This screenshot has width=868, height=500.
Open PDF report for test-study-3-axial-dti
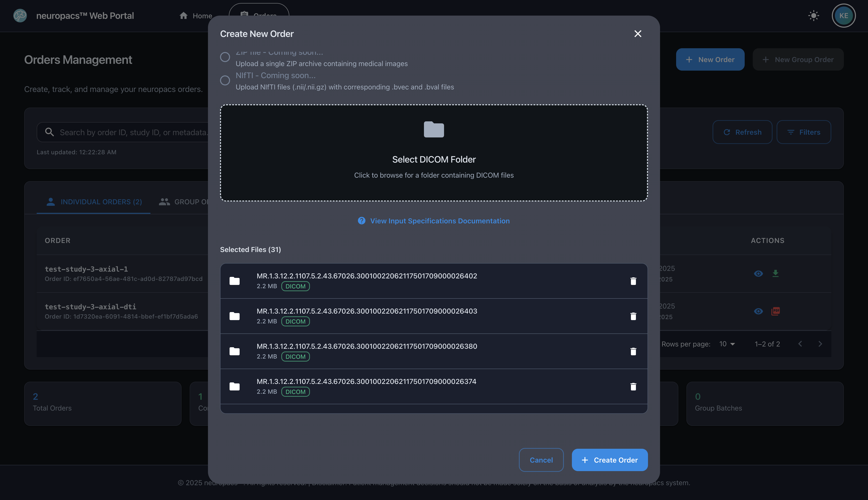[776, 311]
